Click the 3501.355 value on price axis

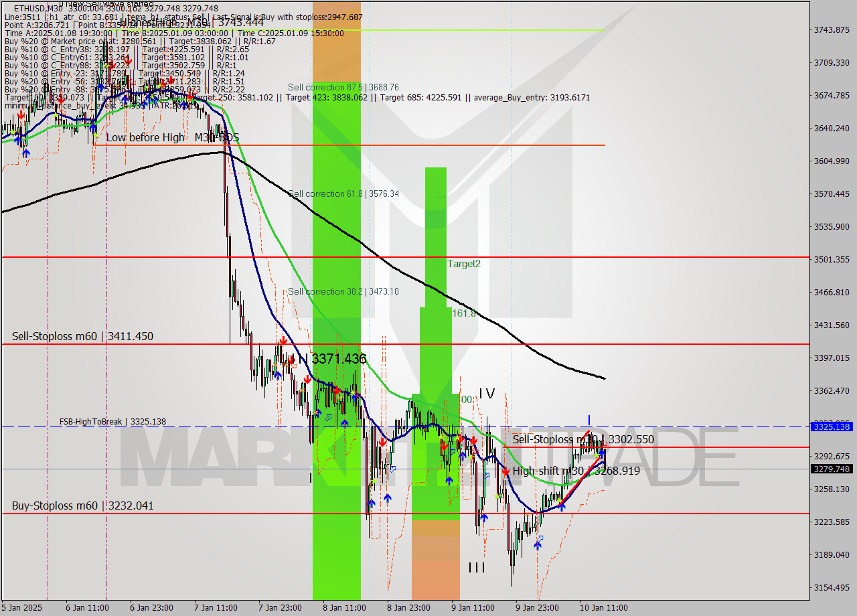tap(832, 259)
